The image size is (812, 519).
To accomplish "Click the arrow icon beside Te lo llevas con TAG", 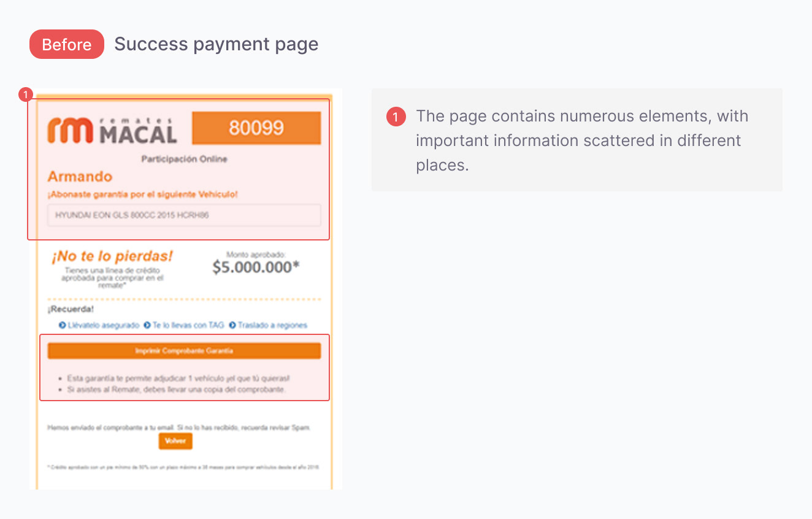I will pos(147,325).
